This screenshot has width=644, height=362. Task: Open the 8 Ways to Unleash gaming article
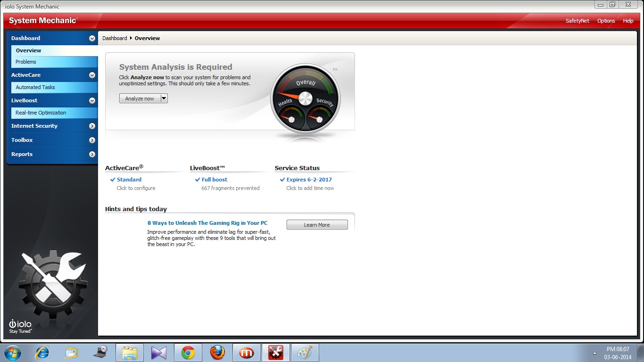[207, 223]
